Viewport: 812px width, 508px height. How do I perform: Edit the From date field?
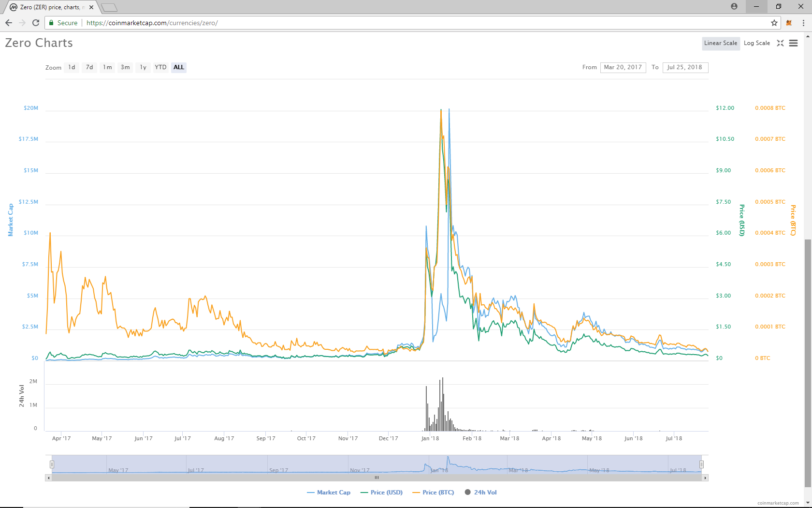coord(623,67)
